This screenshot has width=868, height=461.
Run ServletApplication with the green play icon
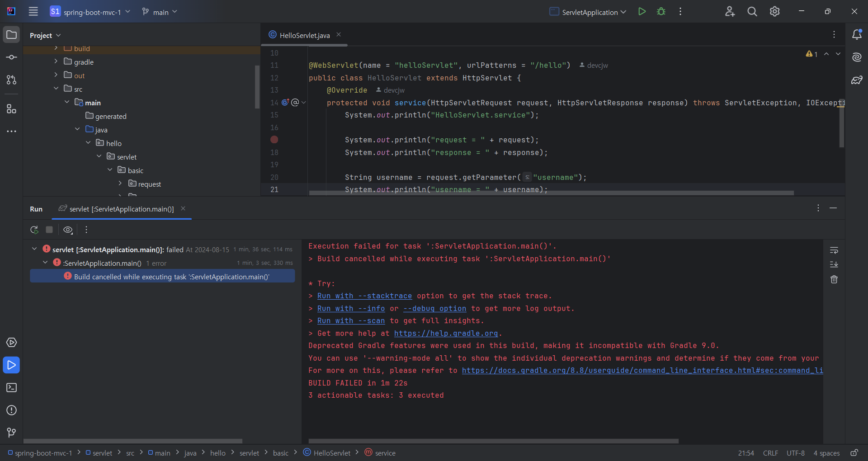point(642,12)
